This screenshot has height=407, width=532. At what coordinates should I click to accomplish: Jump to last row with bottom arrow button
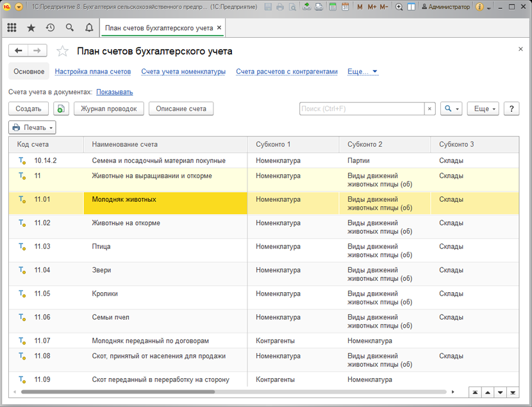pyautogui.click(x=513, y=392)
